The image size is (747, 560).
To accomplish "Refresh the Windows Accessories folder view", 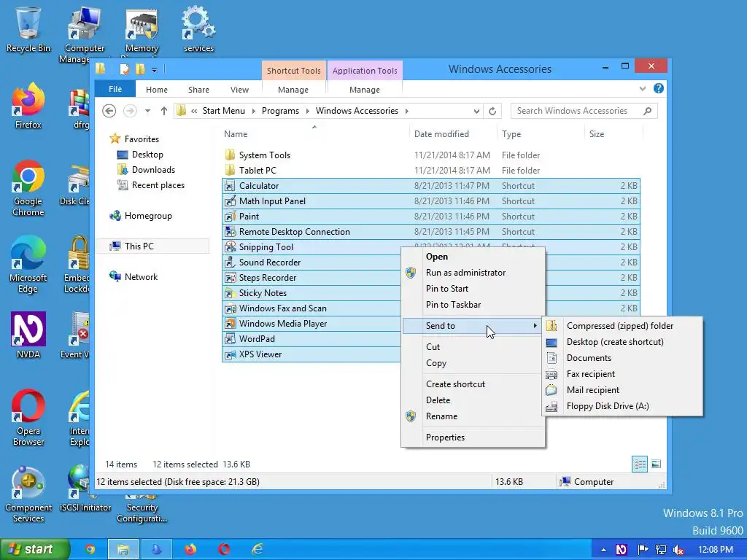I will coord(492,111).
